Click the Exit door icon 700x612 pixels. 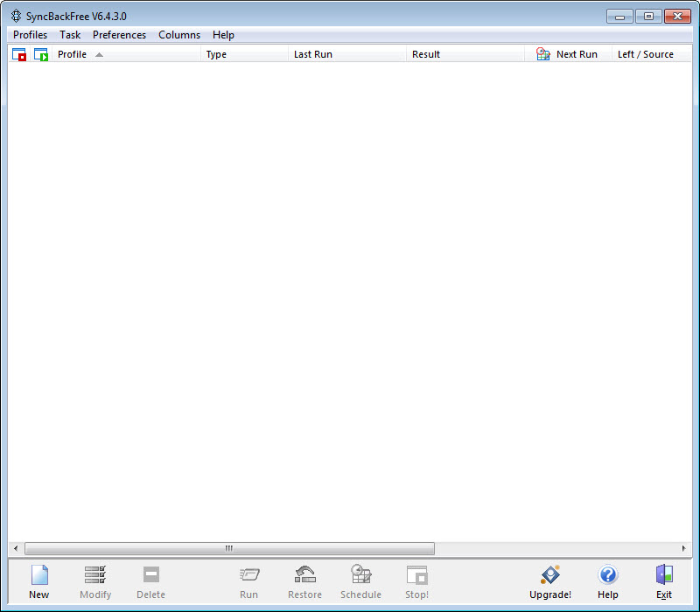pyautogui.click(x=664, y=575)
